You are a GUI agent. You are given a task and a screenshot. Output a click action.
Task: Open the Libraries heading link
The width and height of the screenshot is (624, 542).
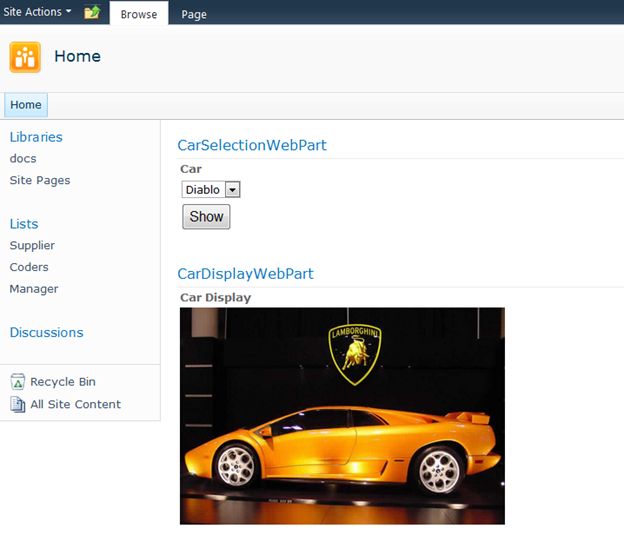pos(36,137)
